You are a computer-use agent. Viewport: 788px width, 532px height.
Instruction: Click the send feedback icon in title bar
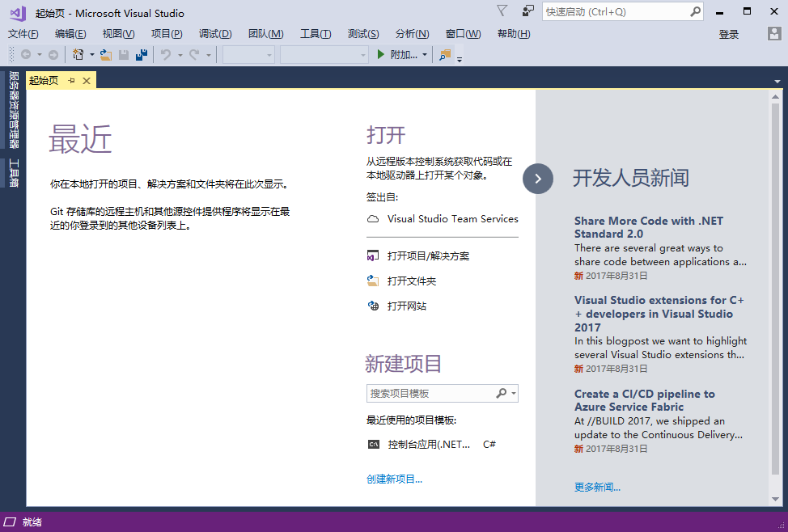tap(528, 11)
